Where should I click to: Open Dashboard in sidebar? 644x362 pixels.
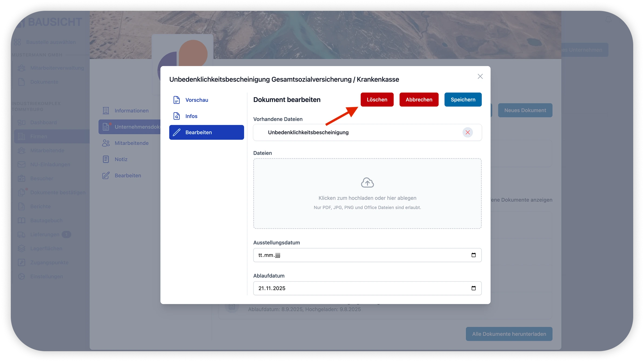tap(43, 122)
